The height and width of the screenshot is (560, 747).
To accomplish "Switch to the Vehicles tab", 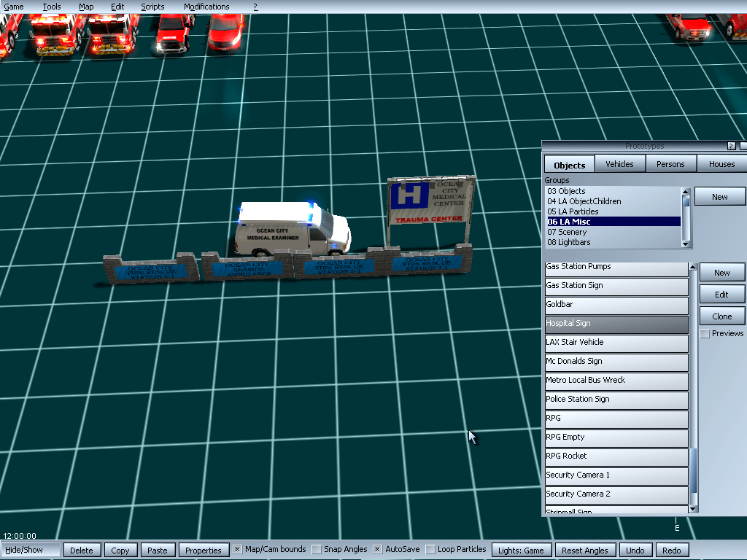I will pos(619,164).
